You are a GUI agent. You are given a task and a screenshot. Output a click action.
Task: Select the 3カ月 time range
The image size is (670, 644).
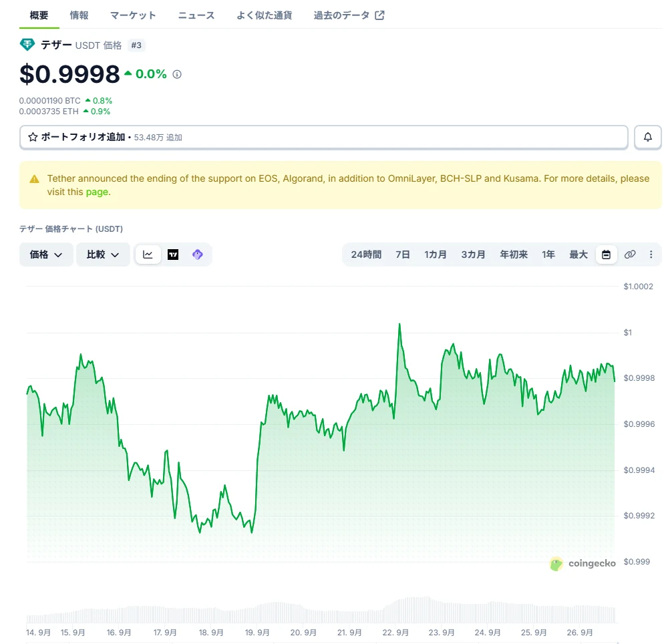tap(473, 255)
